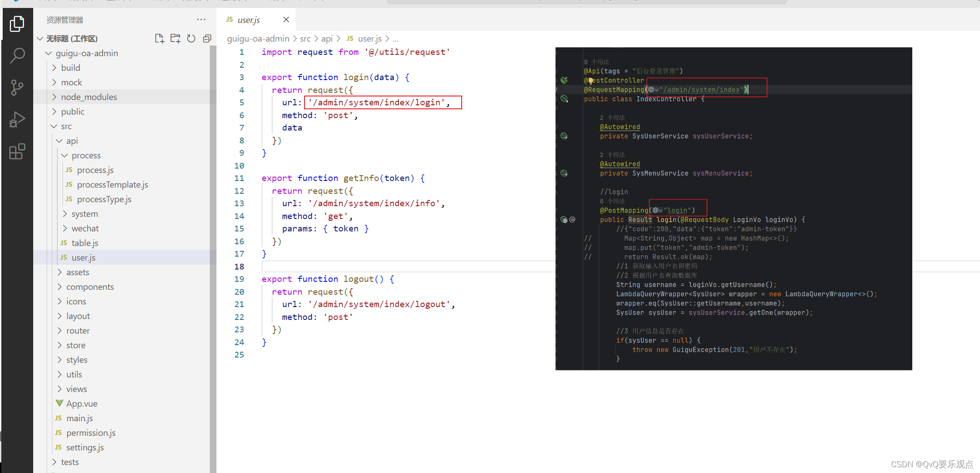Collapse all folders in explorer
980x473 pixels.
point(207,38)
